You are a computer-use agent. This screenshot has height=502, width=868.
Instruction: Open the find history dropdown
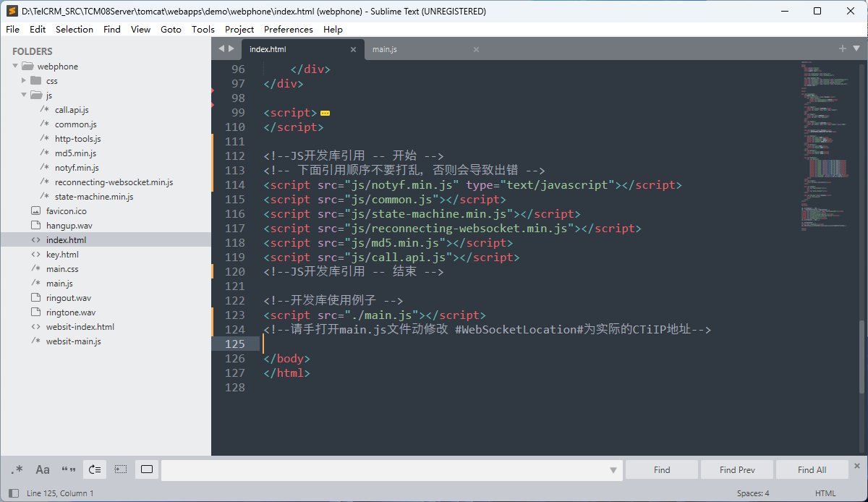[613, 470]
